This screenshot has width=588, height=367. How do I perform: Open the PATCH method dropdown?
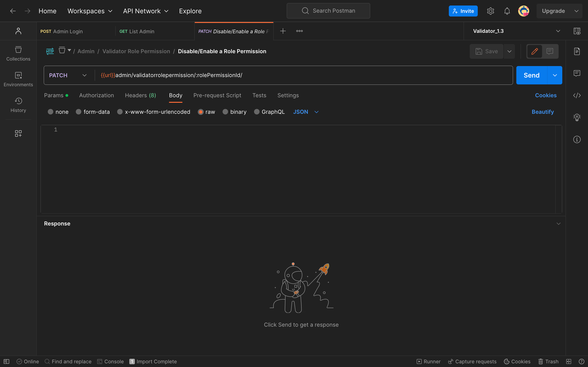coord(84,75)
